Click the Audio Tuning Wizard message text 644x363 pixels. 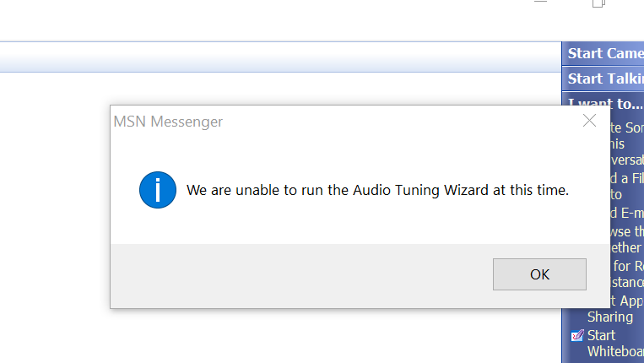click(377, 190)
